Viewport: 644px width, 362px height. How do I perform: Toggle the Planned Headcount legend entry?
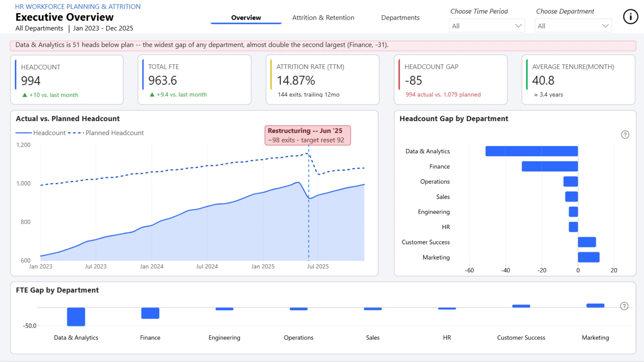point(106,133)
